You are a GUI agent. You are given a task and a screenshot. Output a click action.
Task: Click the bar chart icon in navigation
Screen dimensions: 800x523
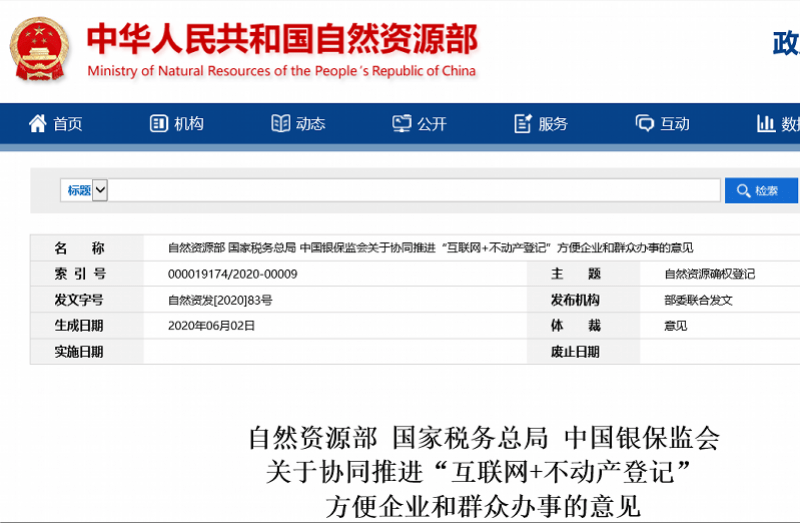[766, 123]
